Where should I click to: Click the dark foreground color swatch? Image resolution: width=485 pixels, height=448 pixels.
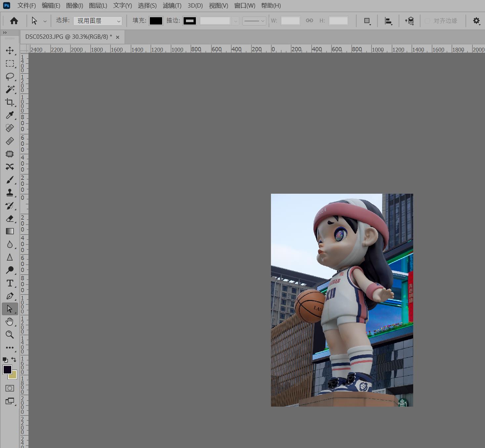point(7,369)
